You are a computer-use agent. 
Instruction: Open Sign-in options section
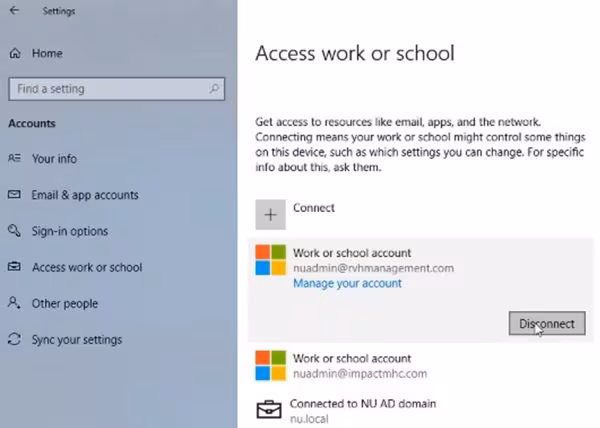70,231
